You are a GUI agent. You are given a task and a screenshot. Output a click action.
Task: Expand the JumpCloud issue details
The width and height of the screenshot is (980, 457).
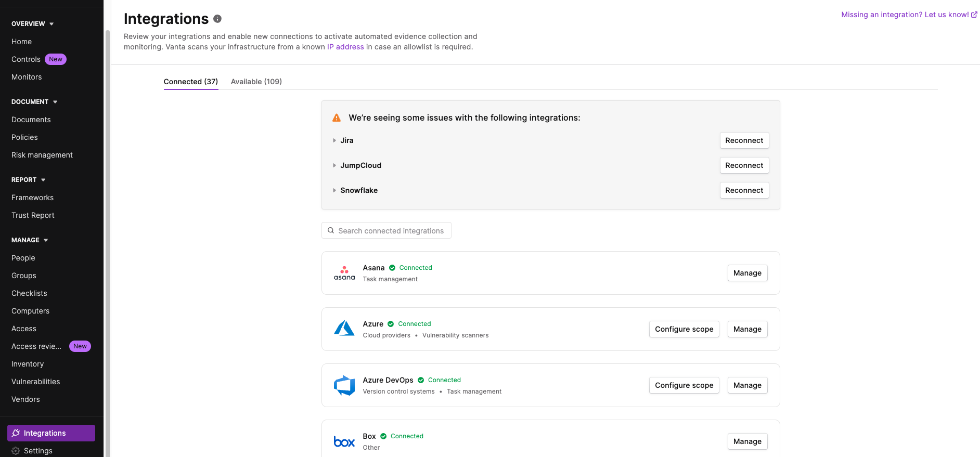334,165
